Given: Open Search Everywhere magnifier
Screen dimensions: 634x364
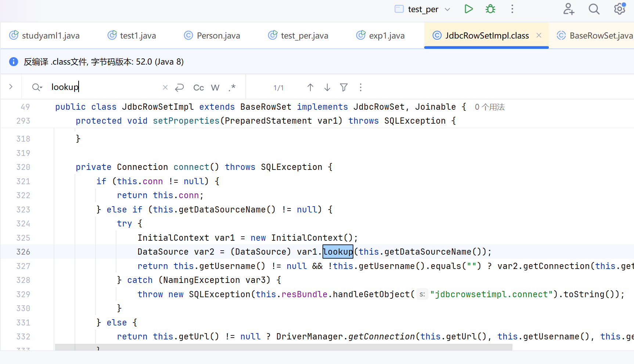Looking at the screenshot, I should tap(594, 9).
